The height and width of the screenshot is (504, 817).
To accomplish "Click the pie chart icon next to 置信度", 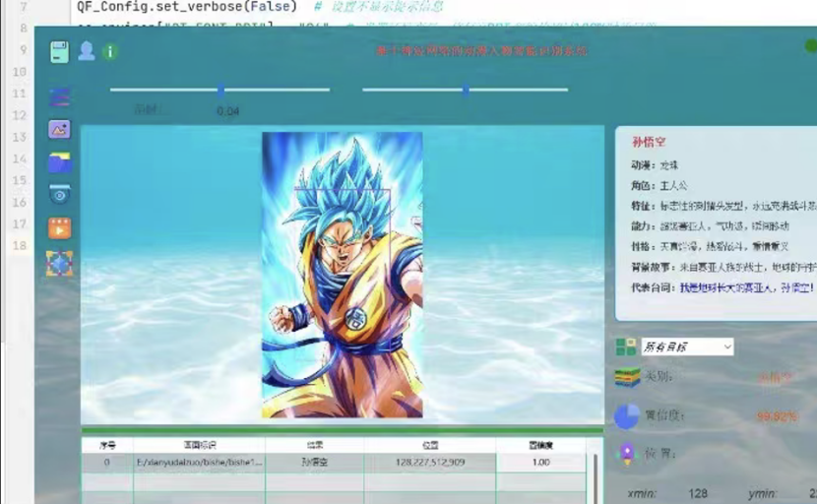I will (627, 416).
